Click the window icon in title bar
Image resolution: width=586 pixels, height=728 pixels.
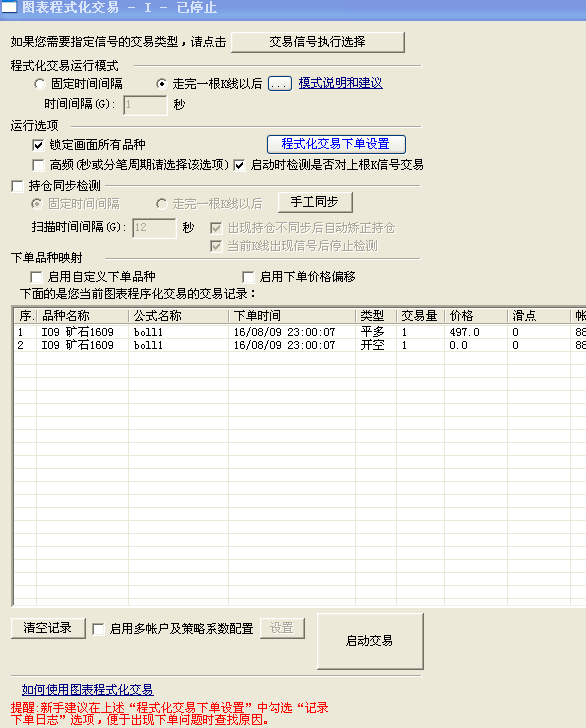(x=9, y=7)
